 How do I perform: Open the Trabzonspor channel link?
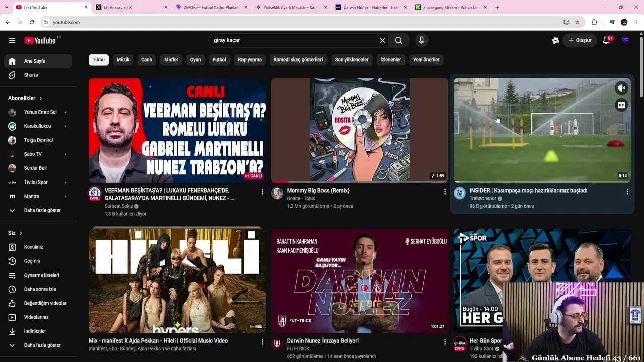(x=483, y=199)
